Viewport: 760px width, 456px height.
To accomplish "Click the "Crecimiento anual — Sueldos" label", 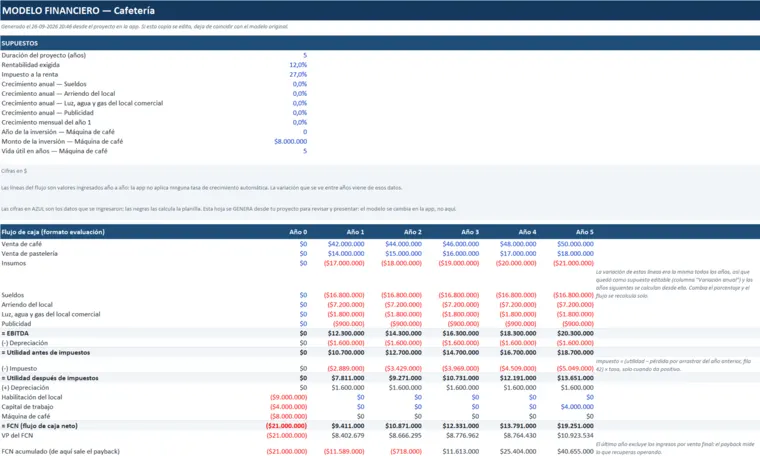I will point(44,84).
